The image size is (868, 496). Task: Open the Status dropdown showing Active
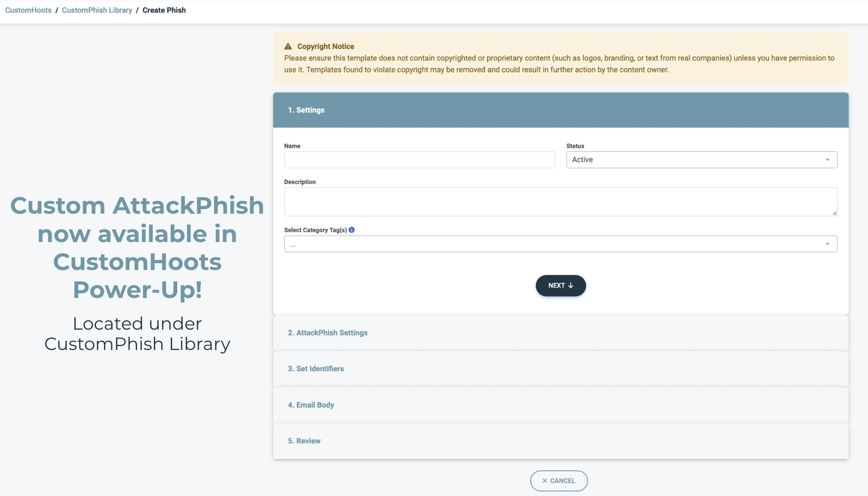pos(701,160)
